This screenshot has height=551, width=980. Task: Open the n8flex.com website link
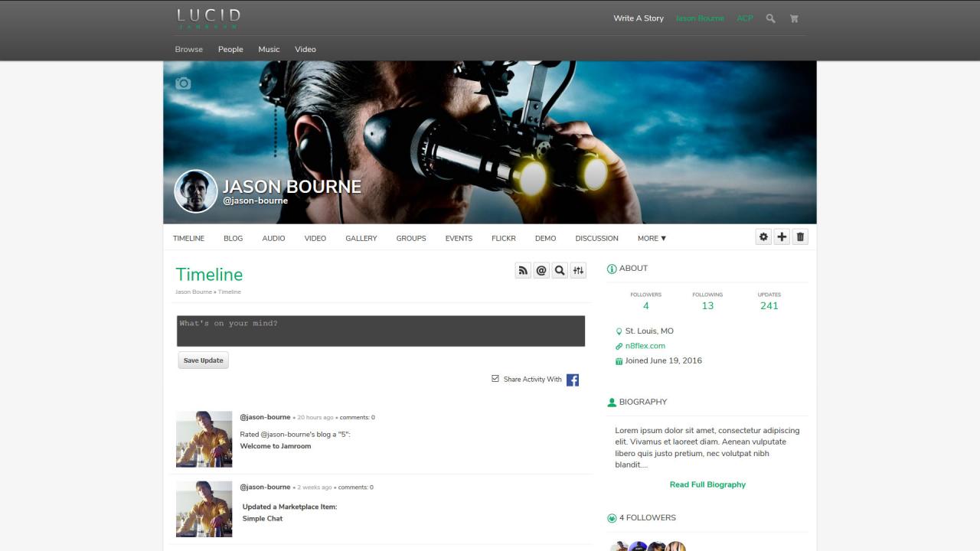pyautogui.click(x=645, y=346)
